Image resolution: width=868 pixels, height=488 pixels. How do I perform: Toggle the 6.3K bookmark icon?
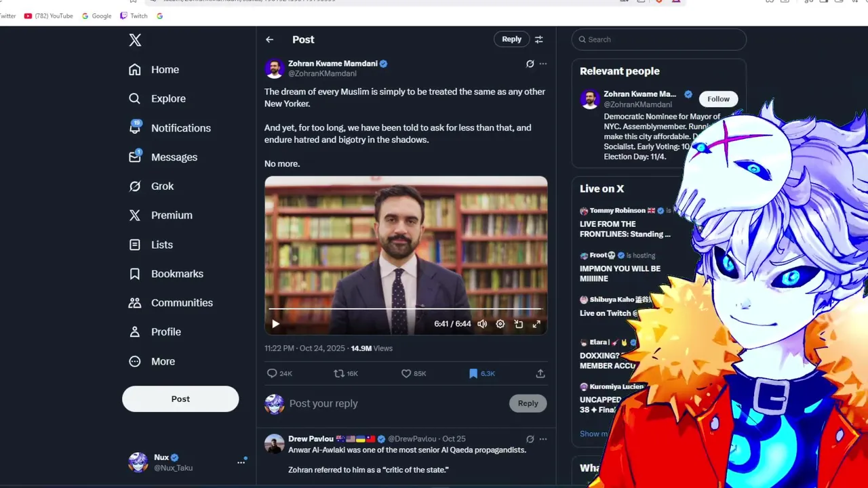click(x=473, y=373)
